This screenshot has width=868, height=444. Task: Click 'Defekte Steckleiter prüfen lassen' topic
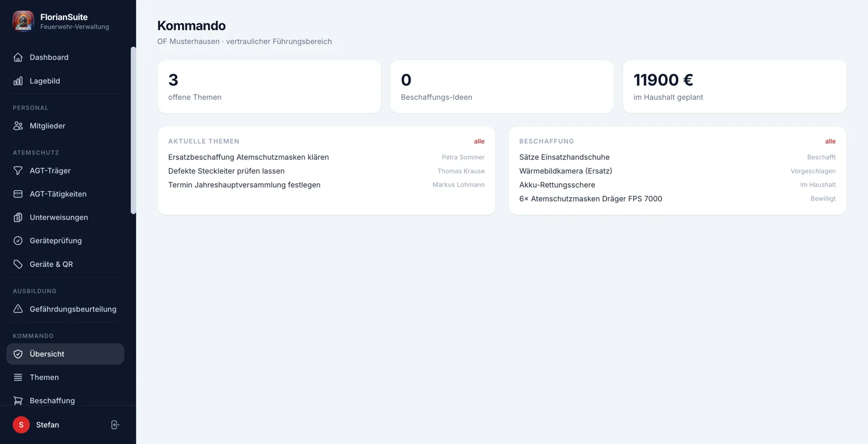click(x=226, y=171)
